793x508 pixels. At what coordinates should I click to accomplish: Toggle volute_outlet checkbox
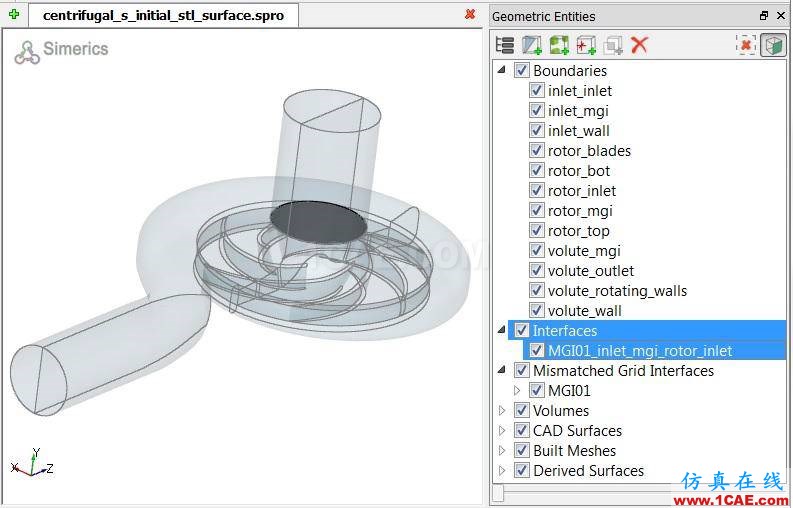[537, 271]
